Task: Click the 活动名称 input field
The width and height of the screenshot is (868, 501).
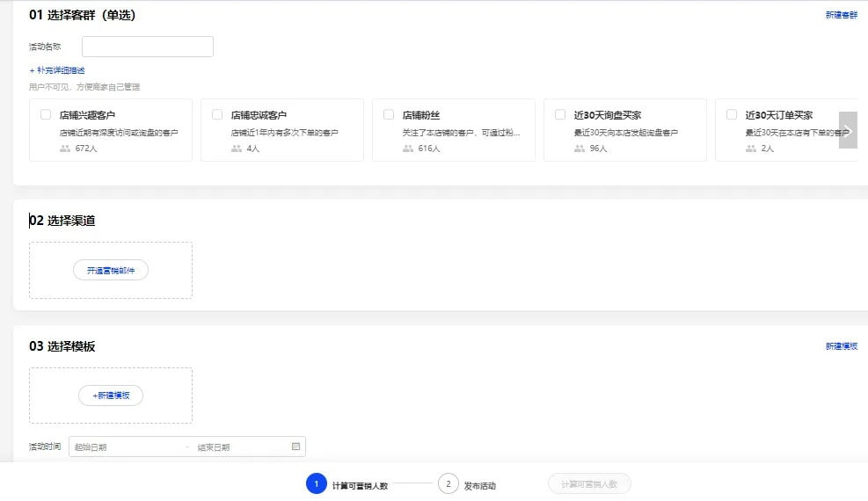Action: coord(148,47)
